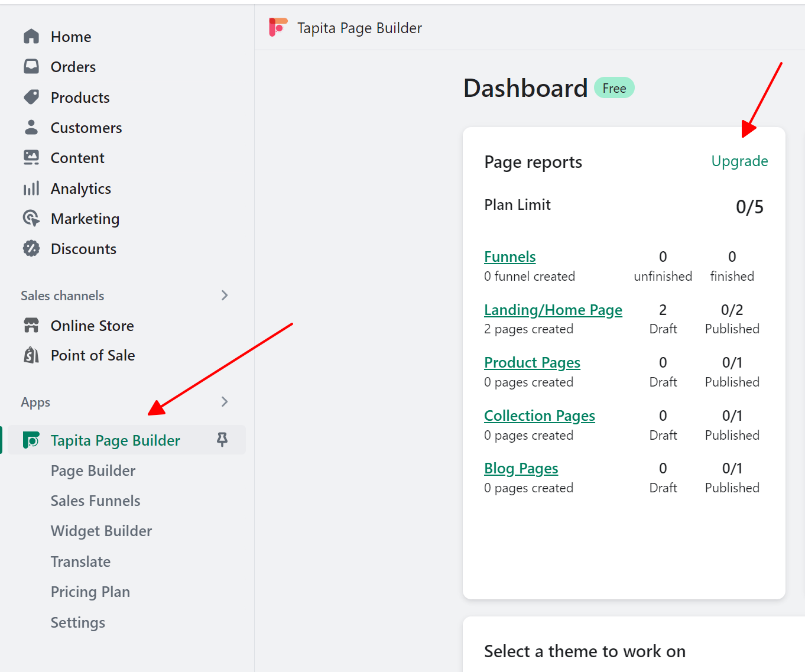The height and width of the screenshot is (672, 805).
Task: Unpin Tapita Page Builder with pin icon
Action: (222, 440)
